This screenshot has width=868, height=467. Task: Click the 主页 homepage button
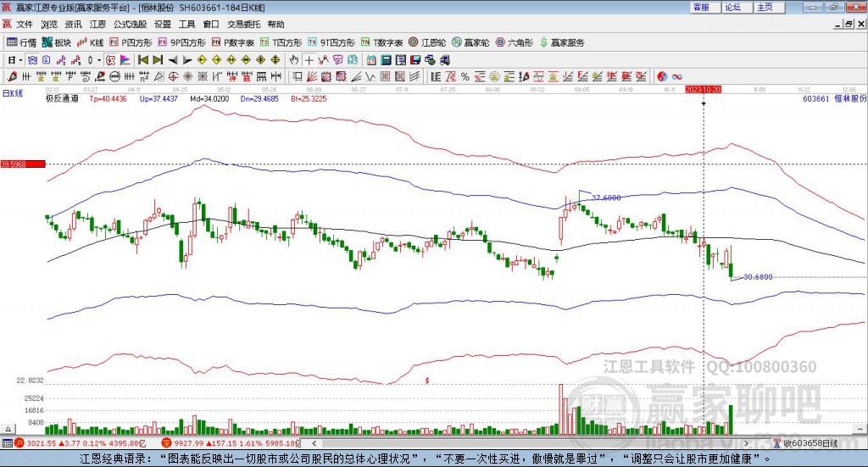tap(770, 7)
